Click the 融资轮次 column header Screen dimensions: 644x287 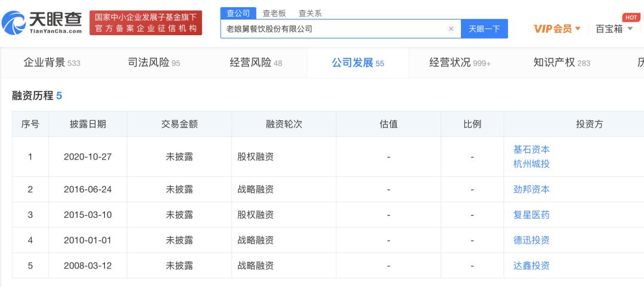click(284, 124)
